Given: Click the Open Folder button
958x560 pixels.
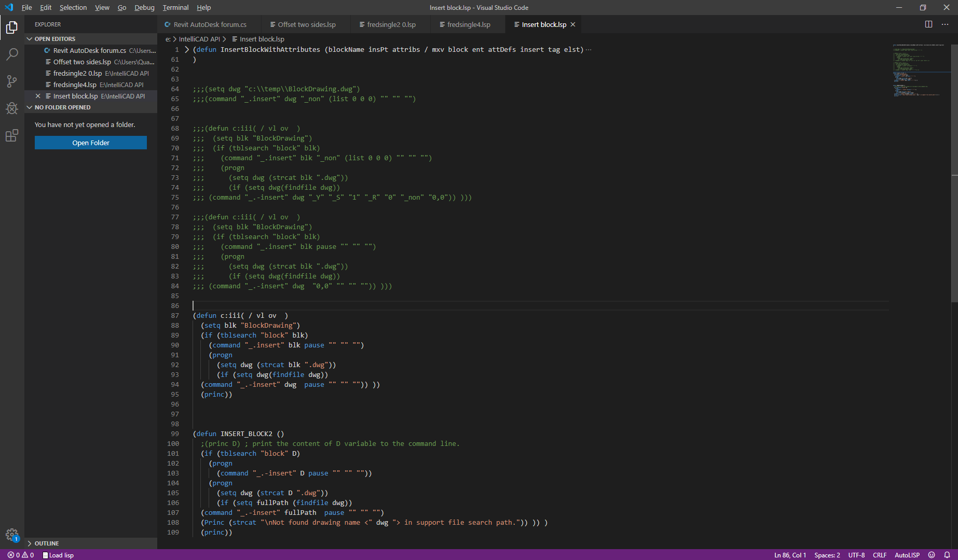Looking at the screenshot, I should click(x=91, y=143).
